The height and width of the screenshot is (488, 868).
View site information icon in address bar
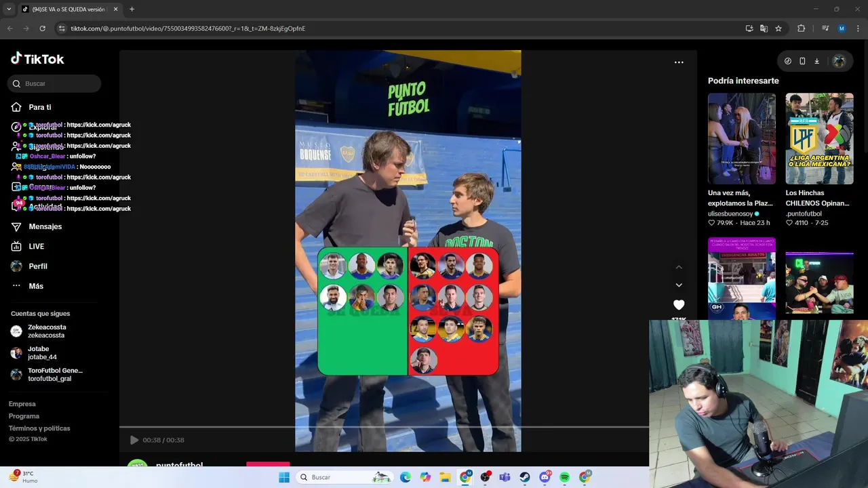[62, 28]
